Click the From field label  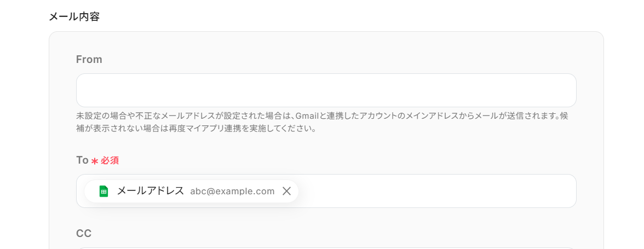tap(89, 59)
